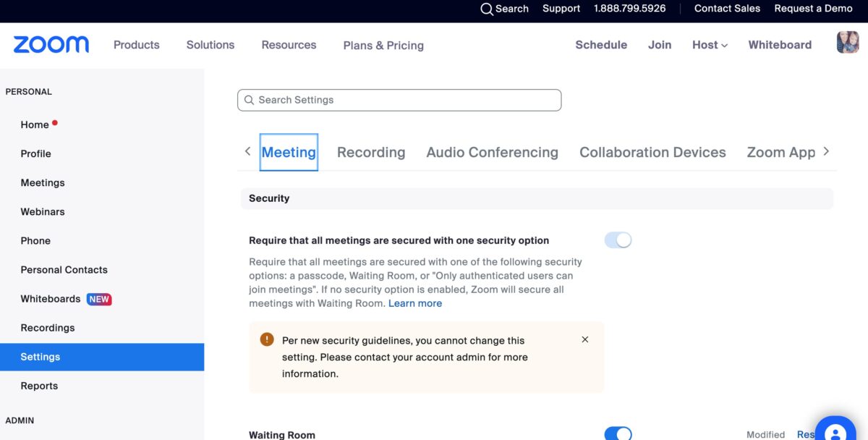Expand the Host dropdown menu
The height and width of the screenshot is (440, 868).
(x=710, y=45)
